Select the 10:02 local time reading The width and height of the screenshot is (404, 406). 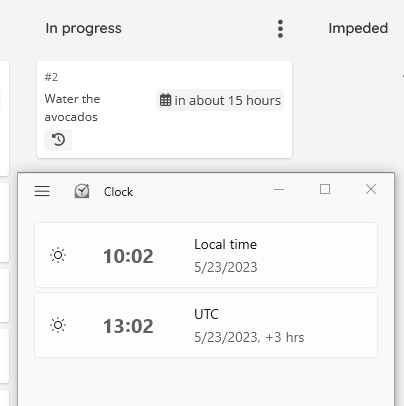[128, 256]
